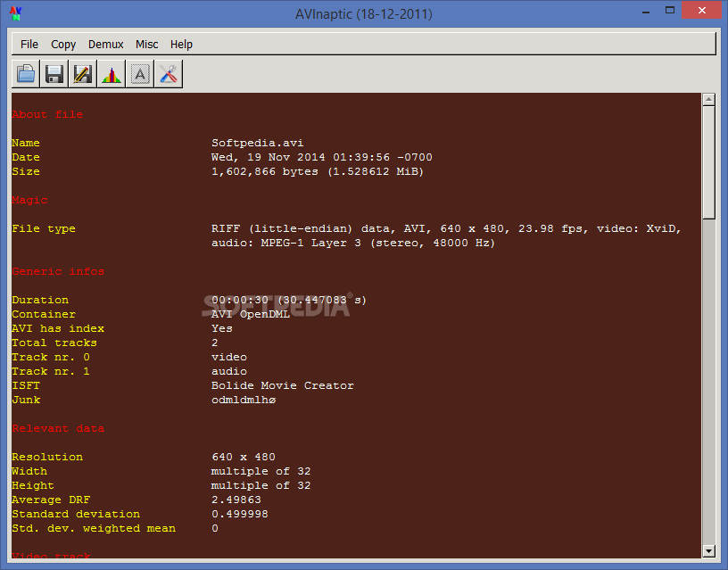Click the 'Height' label
The height and width of the screenshot is (570, 728).
click(33, 485)
